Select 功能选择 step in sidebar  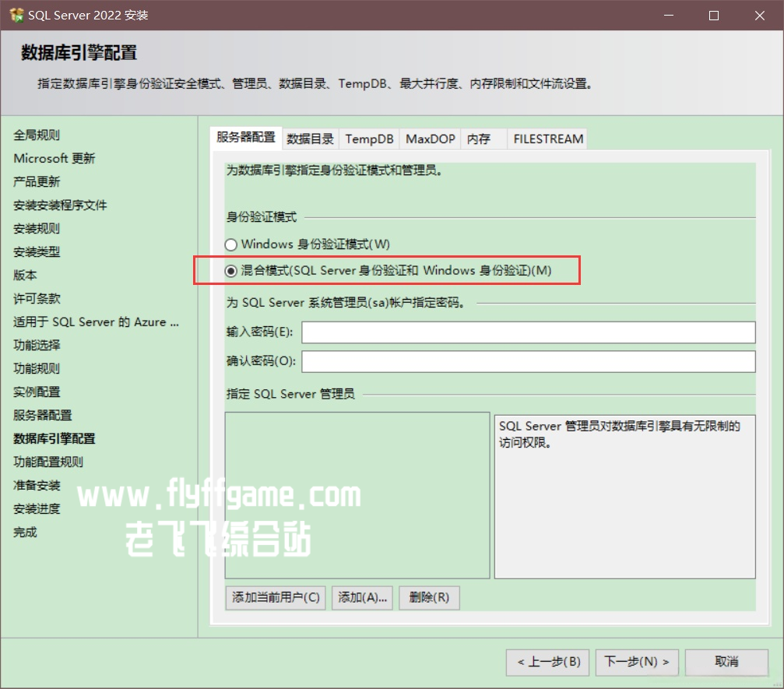click(37, 346)
